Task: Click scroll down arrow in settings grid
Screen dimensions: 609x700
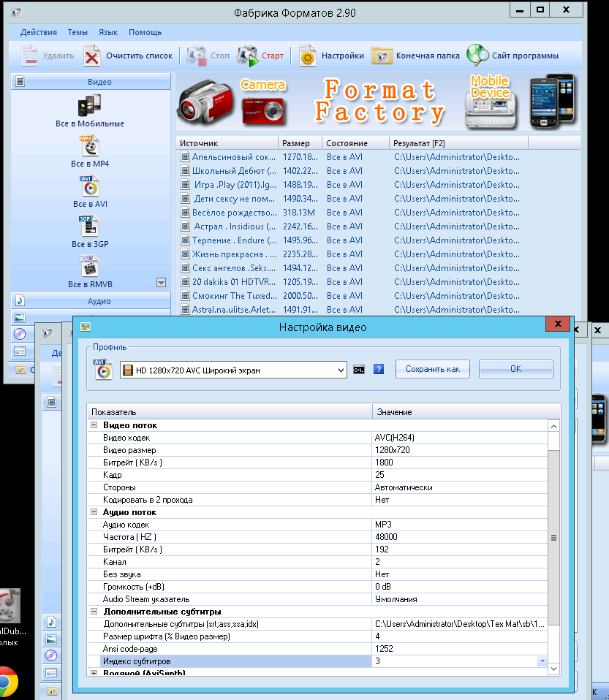Action: 553,669
